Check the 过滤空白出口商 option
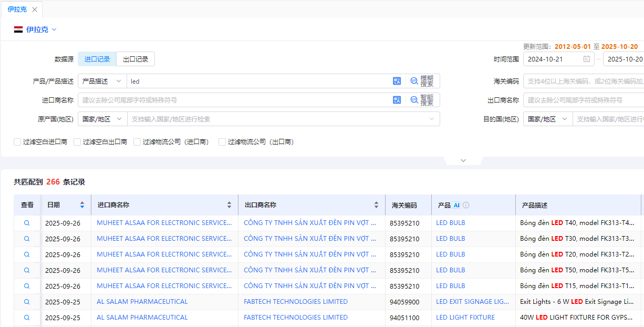Image resolution: width=644 pixels, height=327 pixels. click(77, 142)
